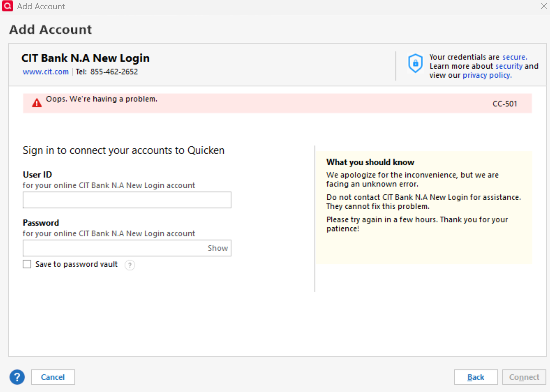
Task: Click the Connect button
Action: pyautogui.click(x=524, y=377)
